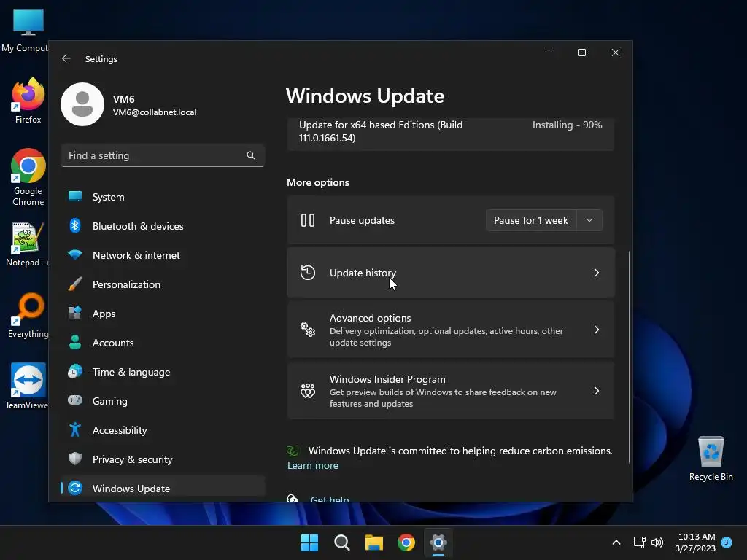This screenshot has height=560, width=747.
Task: Select Gaming in the sidebar
Action: [163, 400]
